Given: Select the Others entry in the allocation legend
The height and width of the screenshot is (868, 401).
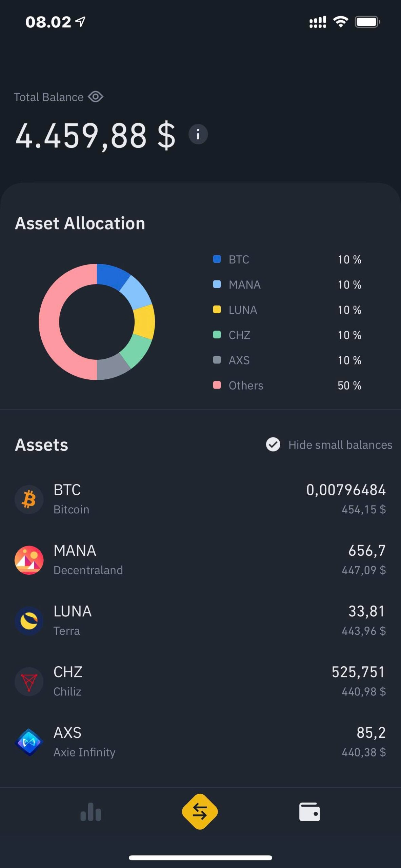Looking at the screenshot, I should (x=246, y=385).
